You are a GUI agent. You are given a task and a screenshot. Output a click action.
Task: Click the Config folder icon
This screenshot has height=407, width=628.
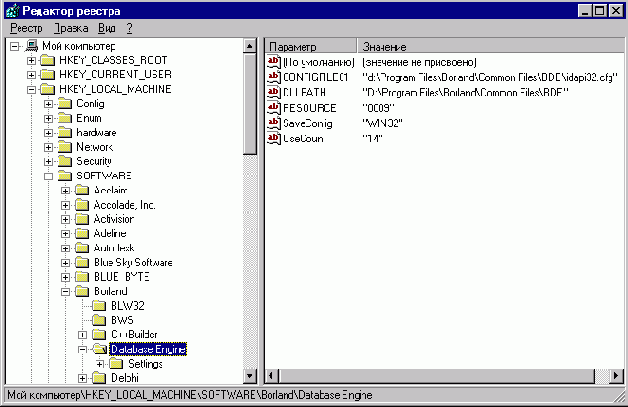click(x=65, y=104)
